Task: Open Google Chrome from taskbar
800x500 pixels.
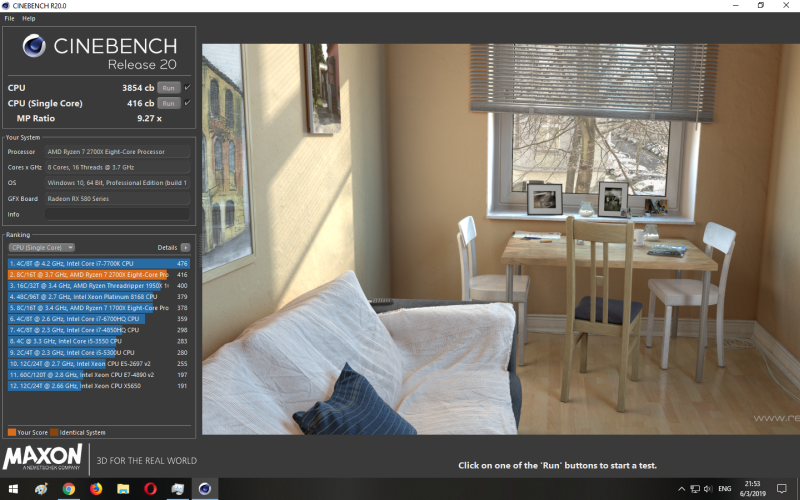Action: [x=68, y=489]
